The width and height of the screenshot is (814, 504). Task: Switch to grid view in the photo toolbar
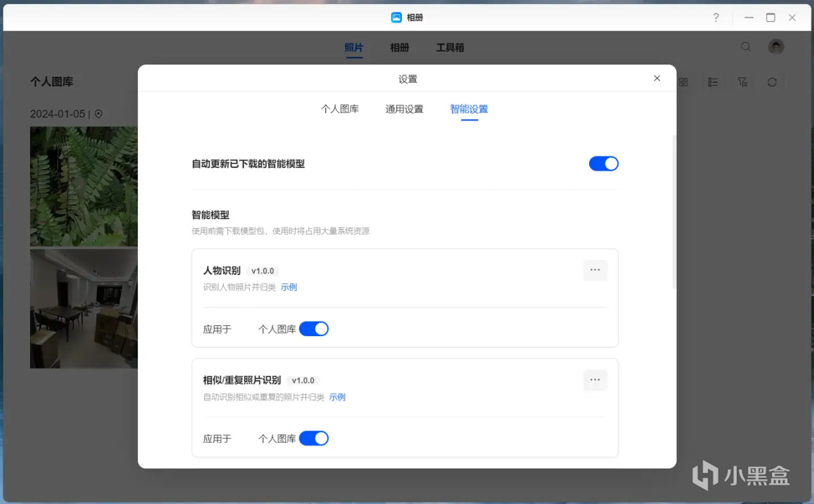684,82
